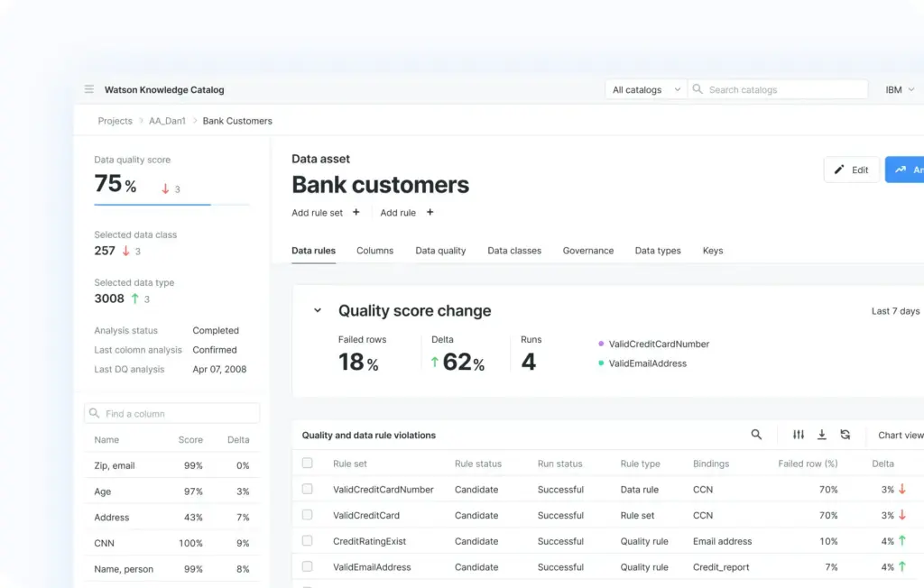Open the Governance tab

pos(587,251)
